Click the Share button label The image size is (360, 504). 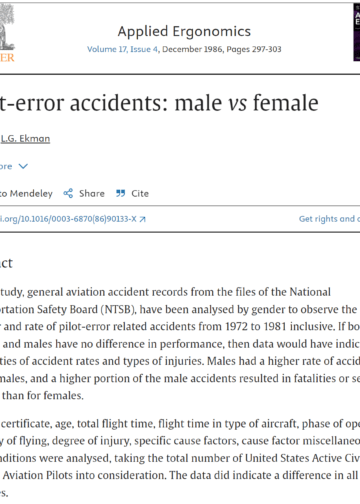(x=92, y=193)
